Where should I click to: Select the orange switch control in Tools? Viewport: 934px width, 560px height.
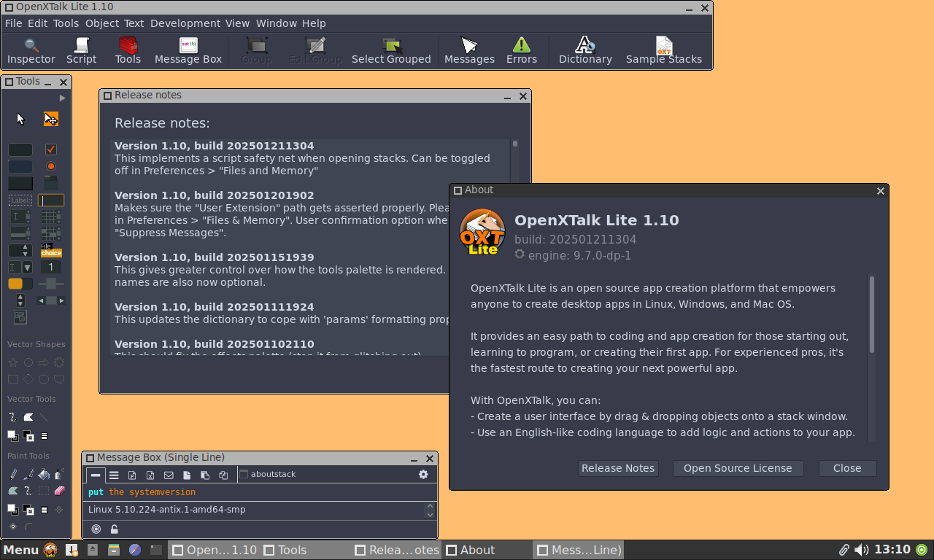20,284
